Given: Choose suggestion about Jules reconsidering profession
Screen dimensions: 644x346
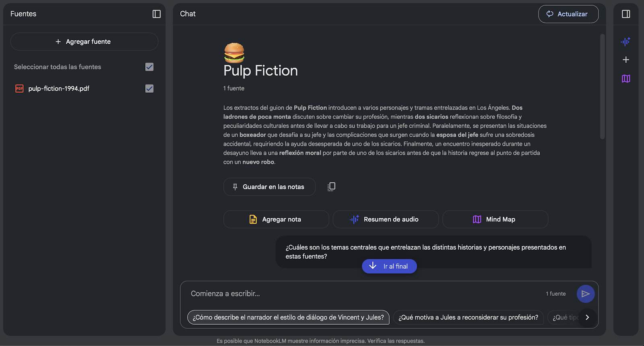Looking at the screenshot, I should click(468, 317).
